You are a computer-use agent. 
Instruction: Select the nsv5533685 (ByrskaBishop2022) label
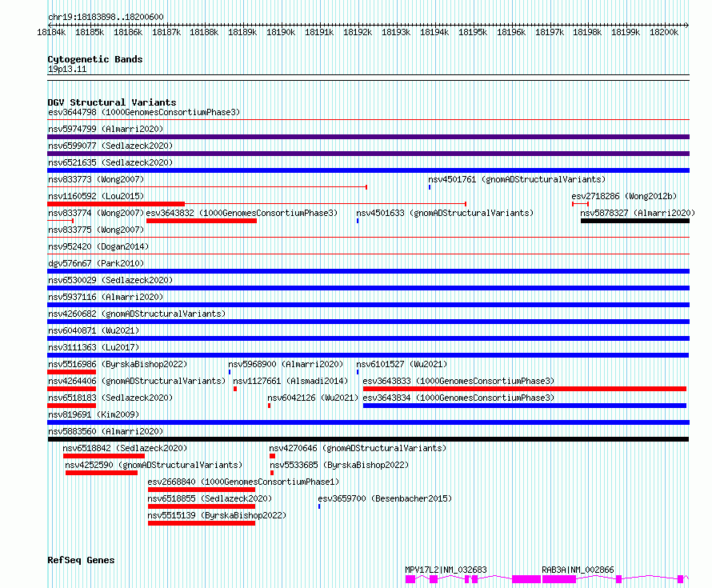pyautogui.click(x=339, y=465)
